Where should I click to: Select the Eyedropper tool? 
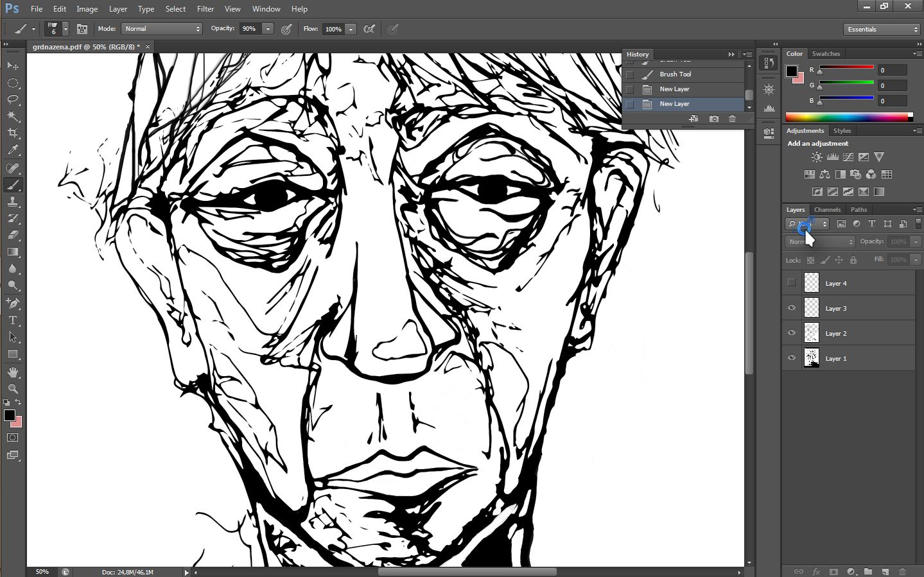(x=13, y=150)
